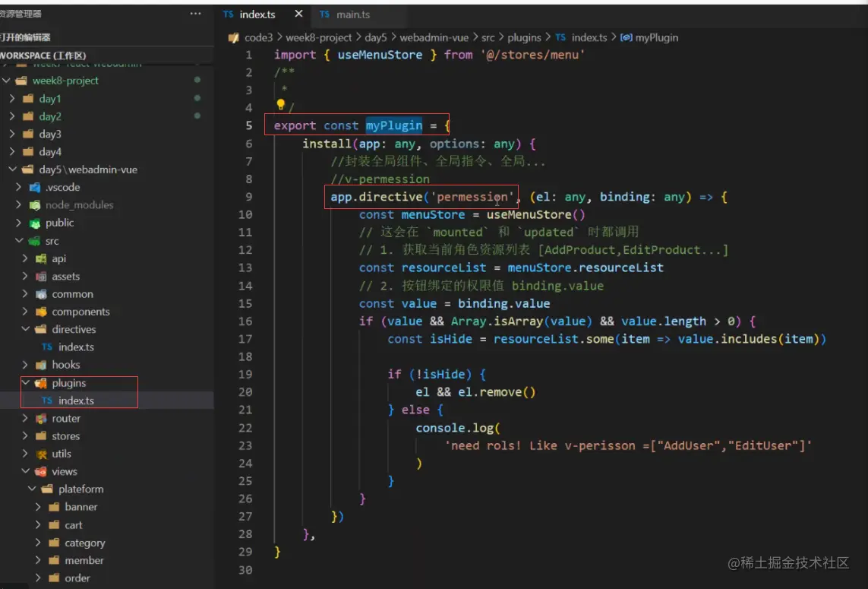Viewport: 868px width, 589px height.
Task: Click the plugins folder icon
Action: [x=41, y=384]
